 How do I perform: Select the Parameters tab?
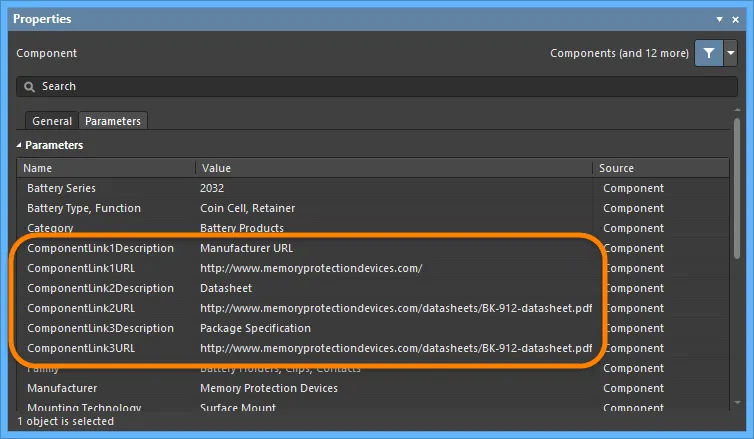(x=113, y=121)
